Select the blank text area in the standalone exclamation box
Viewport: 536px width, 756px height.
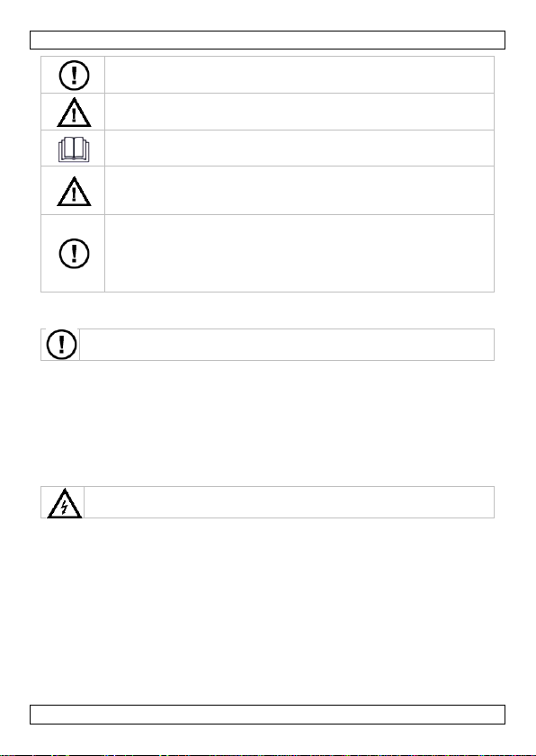pyautogui.click(x=287, y=344)
